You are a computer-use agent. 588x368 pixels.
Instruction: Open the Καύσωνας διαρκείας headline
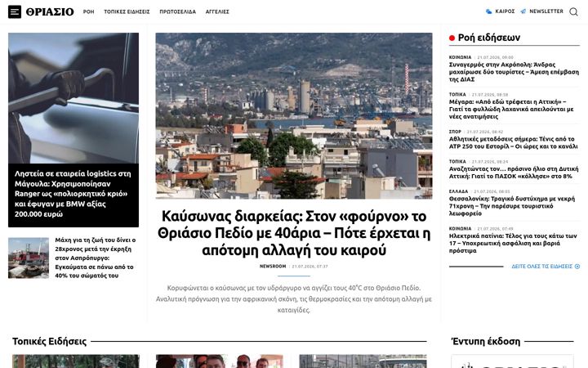(294, 233)
